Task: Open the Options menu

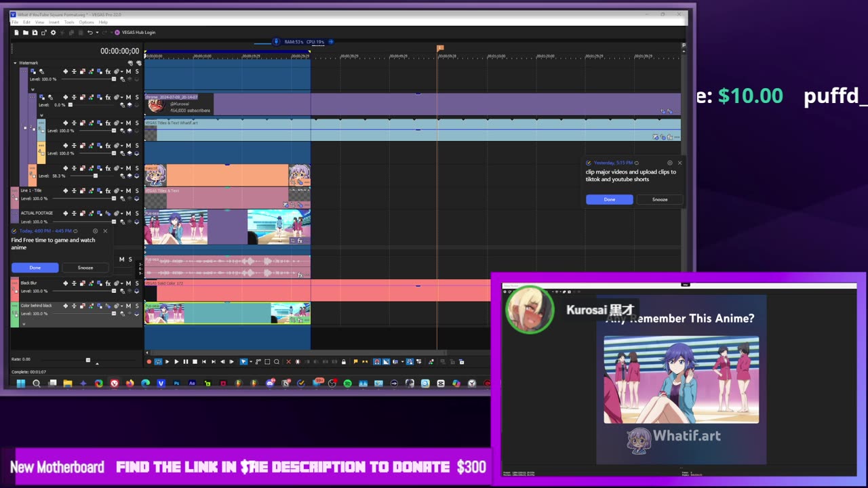Action: [86, 22]
